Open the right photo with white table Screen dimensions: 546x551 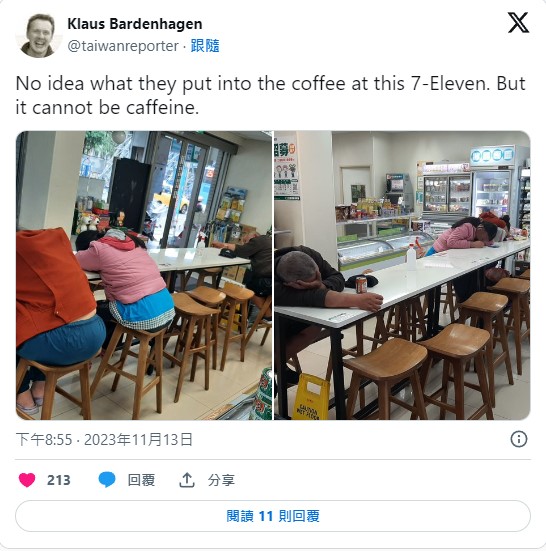coord(402,276)
